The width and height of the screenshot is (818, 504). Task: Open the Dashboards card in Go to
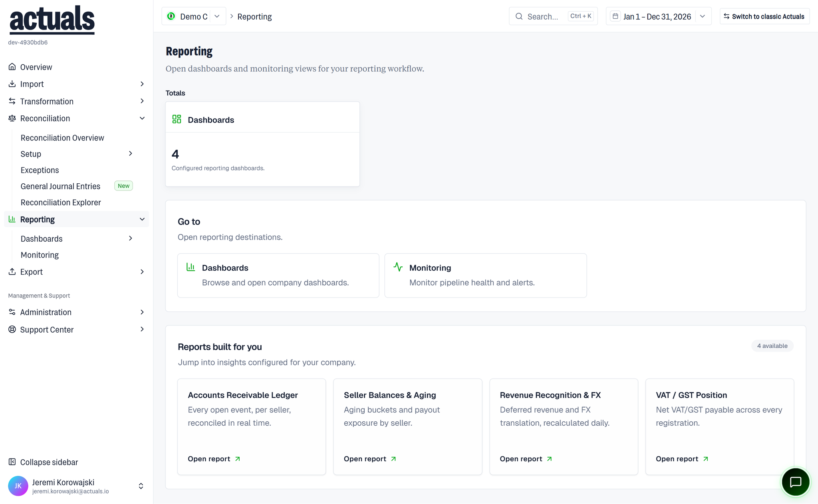pos(278,275)
